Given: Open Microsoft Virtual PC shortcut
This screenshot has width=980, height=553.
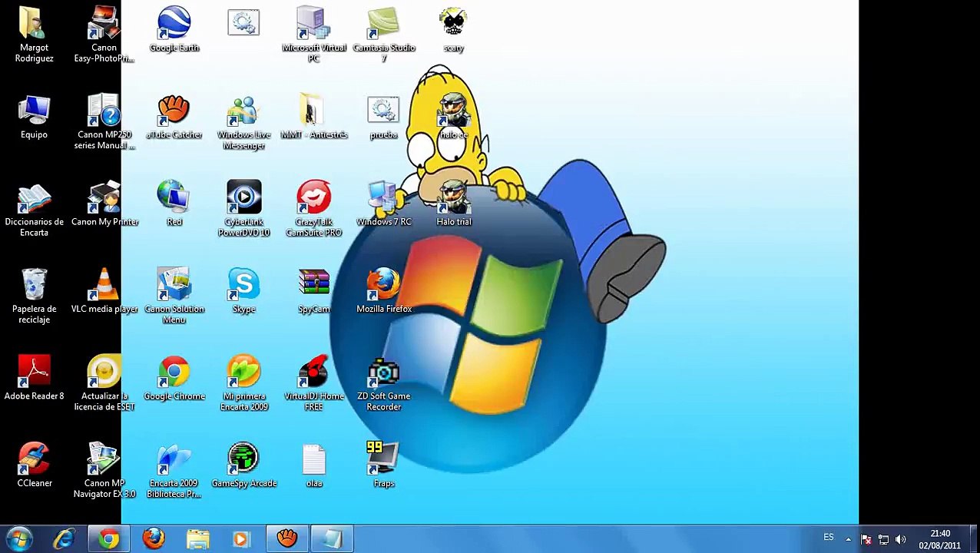Looking at the screenshot, I should (x=314, y=35).
